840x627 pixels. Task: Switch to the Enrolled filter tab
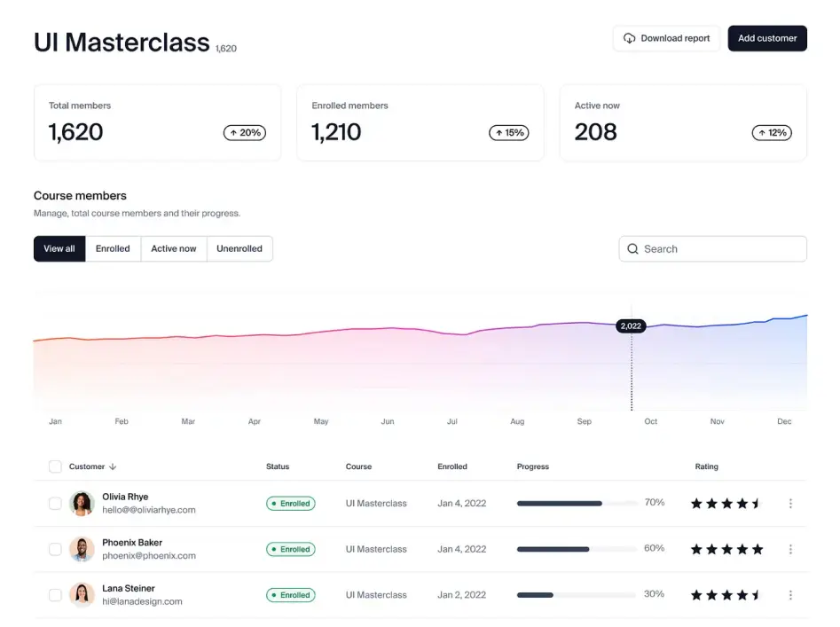[113, 249]
